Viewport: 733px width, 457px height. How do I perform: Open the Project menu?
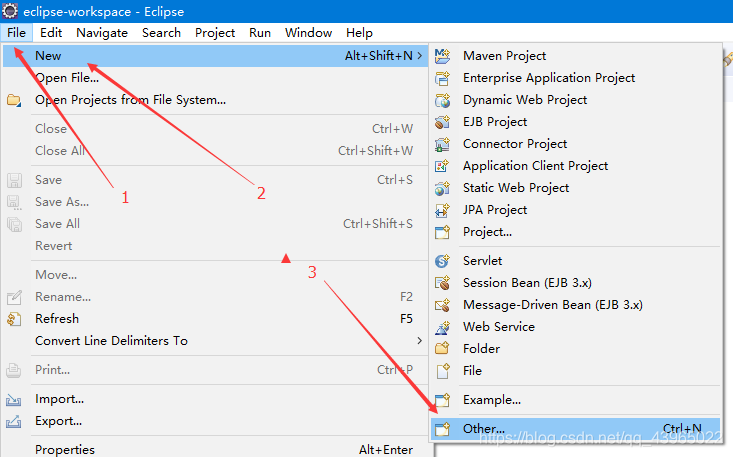point(215,33)
